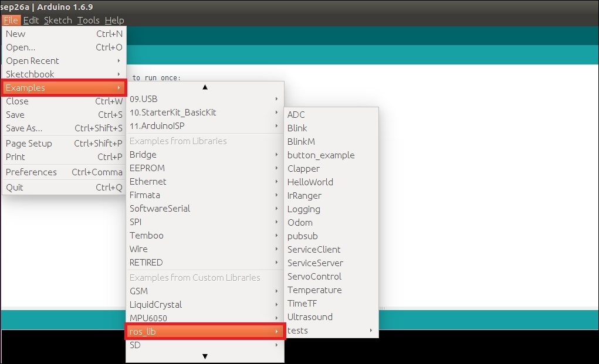
Task: Open the ADC ros_lib example
Action: 331,115
